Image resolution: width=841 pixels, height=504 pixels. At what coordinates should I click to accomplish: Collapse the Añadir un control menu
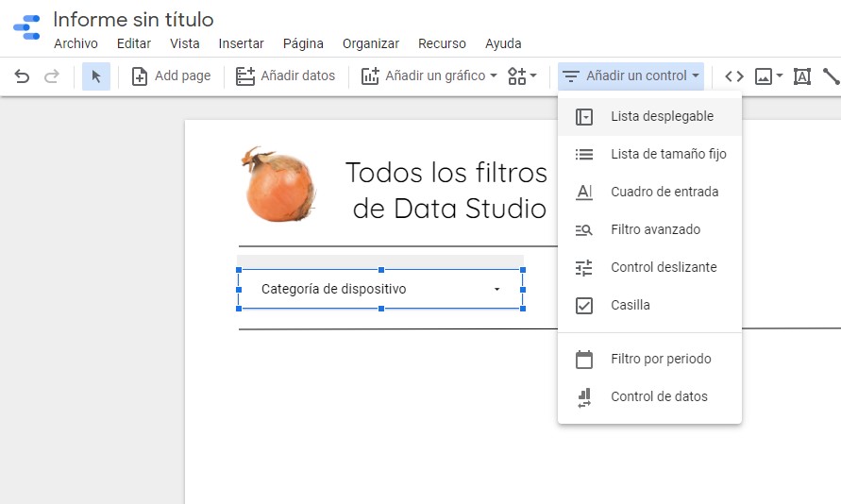pos(631,76)
